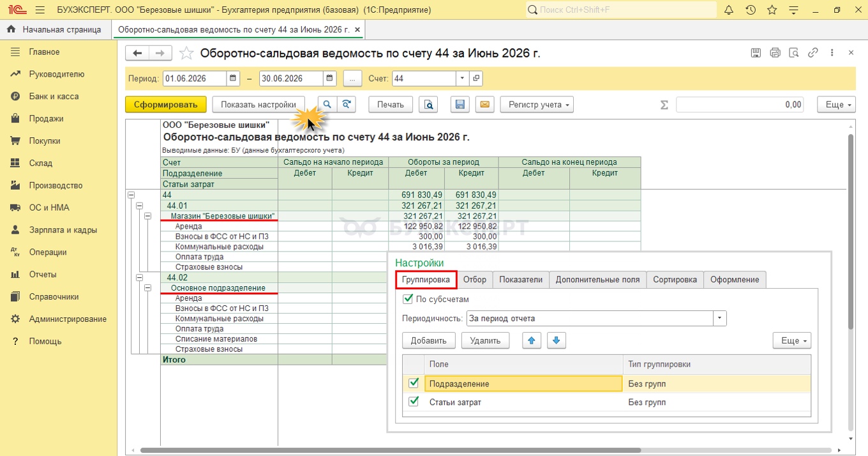Switch to Показатели settings tab

(521, 280)
